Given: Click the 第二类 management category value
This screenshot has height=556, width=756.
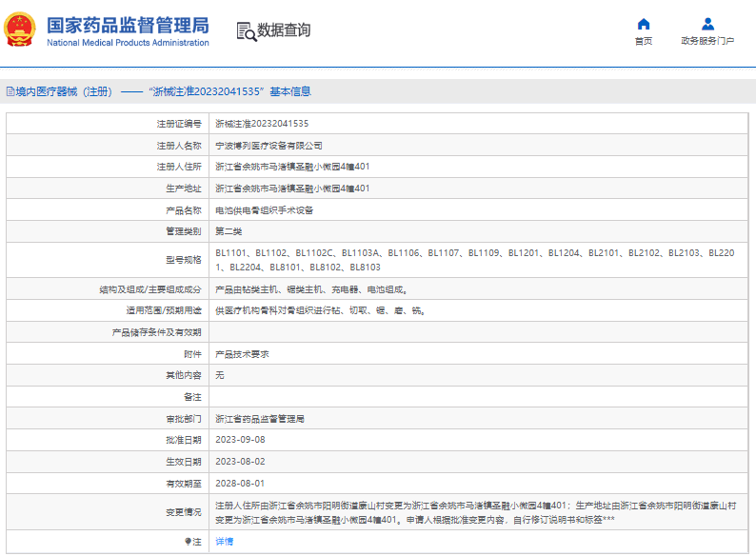Looking at the screenshot, I should [x=229, y=231].
